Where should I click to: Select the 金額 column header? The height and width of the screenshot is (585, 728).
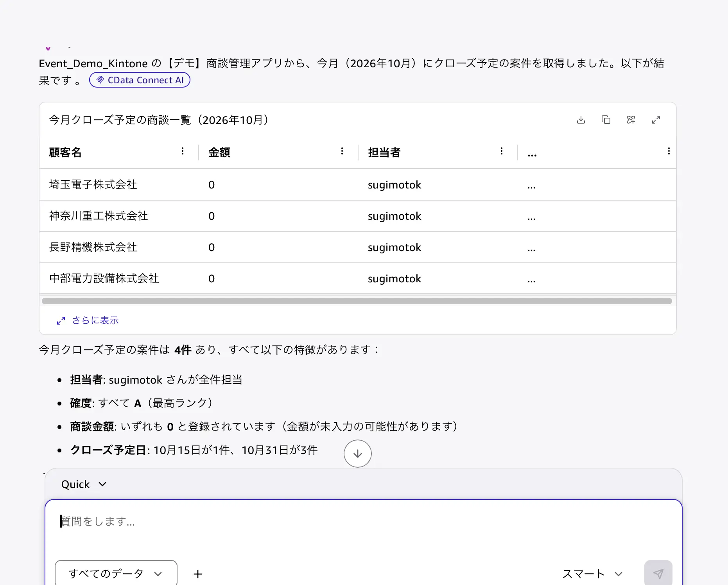click(x=219, y=152)
